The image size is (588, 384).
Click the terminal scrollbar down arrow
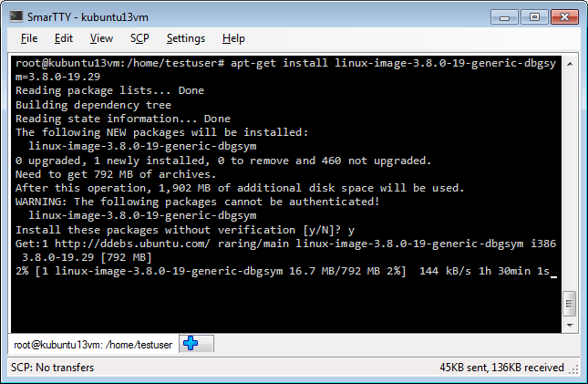pyautogui.click(x=570, y=325)
